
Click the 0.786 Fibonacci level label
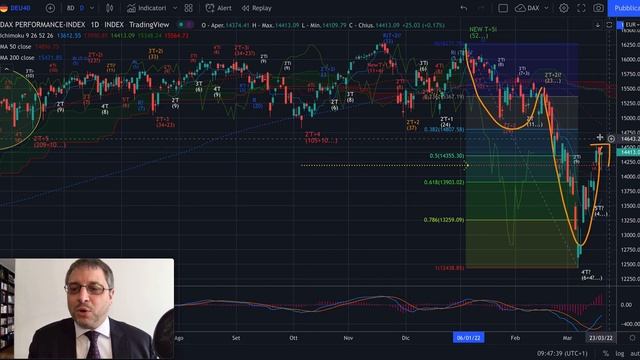444,220
